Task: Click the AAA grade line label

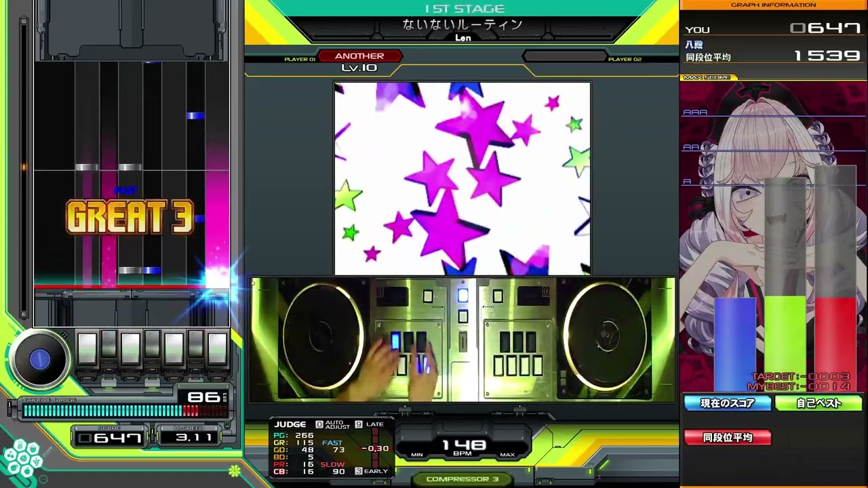Action: [x=695, y=113]
